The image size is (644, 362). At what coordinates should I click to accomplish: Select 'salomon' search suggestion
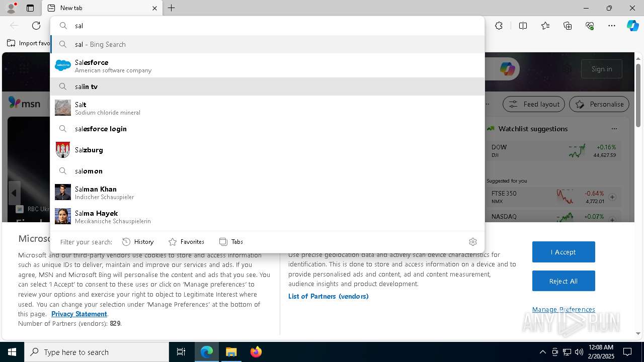coord(267,171)
